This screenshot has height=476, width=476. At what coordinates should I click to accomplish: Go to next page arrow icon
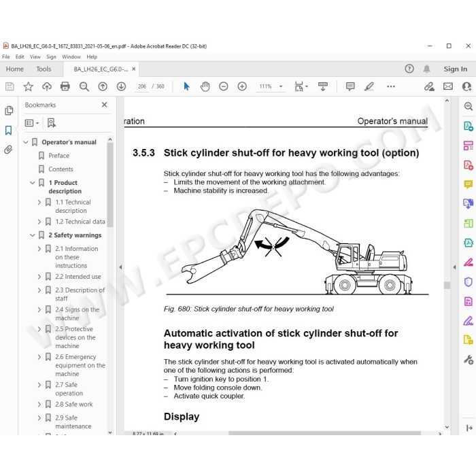coord(121,86)
